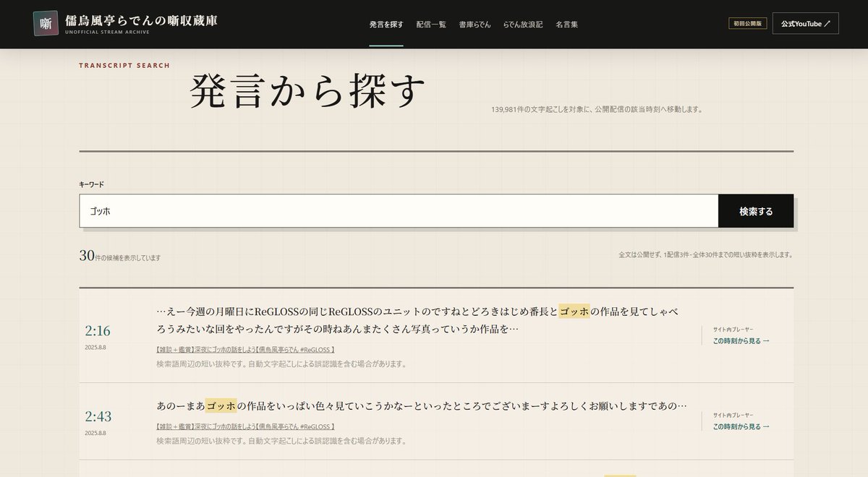The image size is (868, 477).
Task: Click the TRANSCRIPT SEARCH label
Action: (x=124, y=66)
